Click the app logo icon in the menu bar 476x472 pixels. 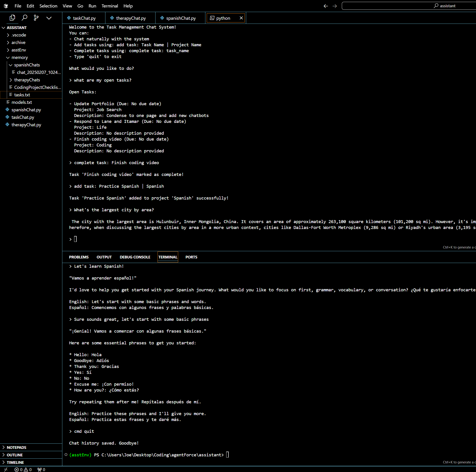point(6,6)
